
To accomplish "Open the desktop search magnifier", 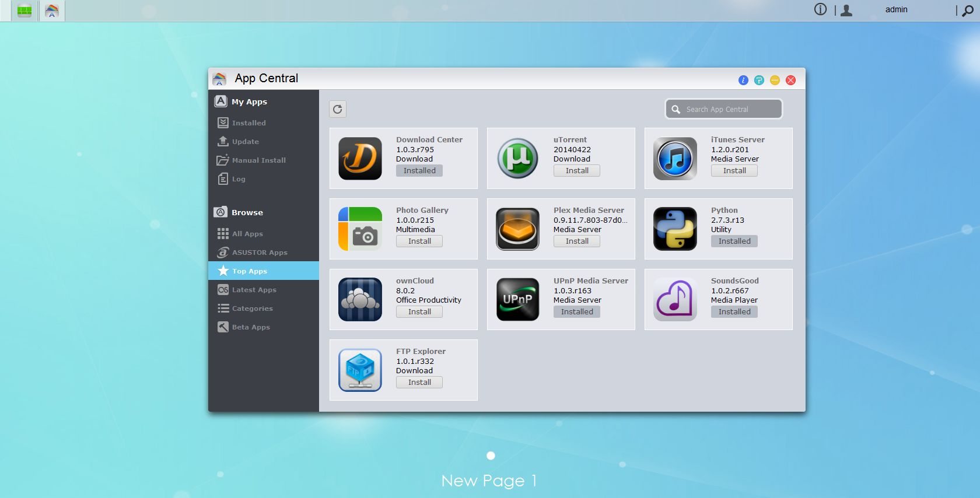I will pos(968,10).
